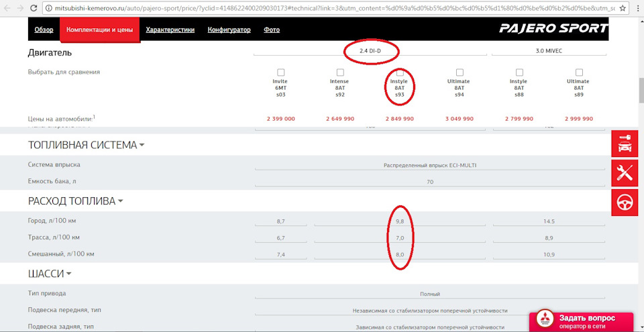This screenshot has height=332, width=644.
Task: Click the site info icon in address bar
Action: 49,8
